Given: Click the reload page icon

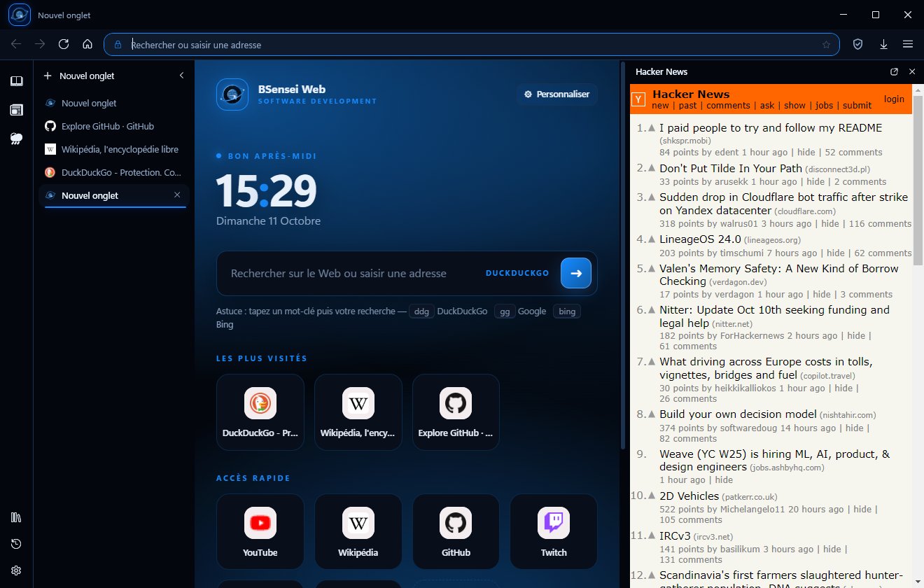Looking at the screenshot, I should point(64,44).
